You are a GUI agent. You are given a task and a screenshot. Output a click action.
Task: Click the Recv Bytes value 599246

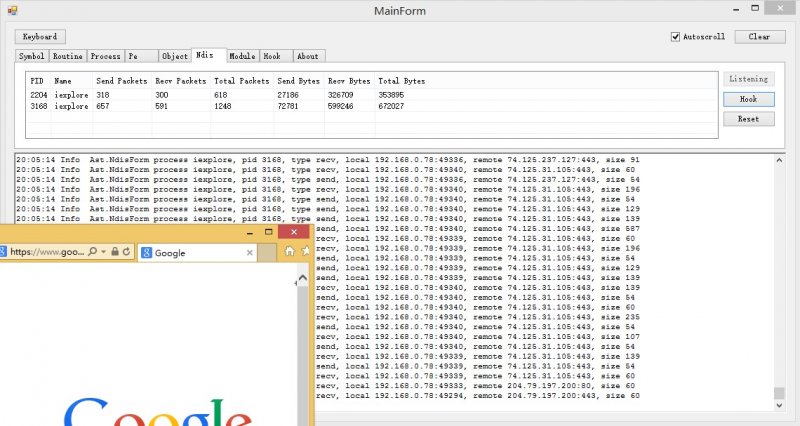(x=341, y=106)
